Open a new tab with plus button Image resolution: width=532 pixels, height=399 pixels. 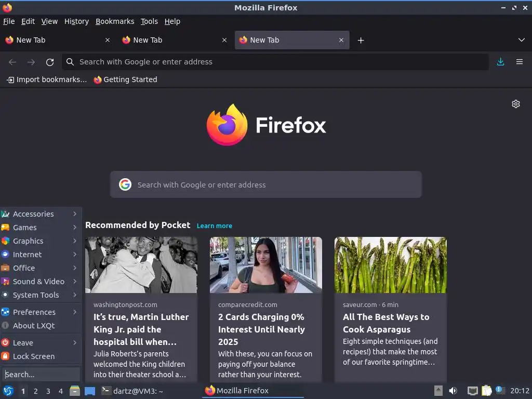pyautogui.click(x=361, y=41)
